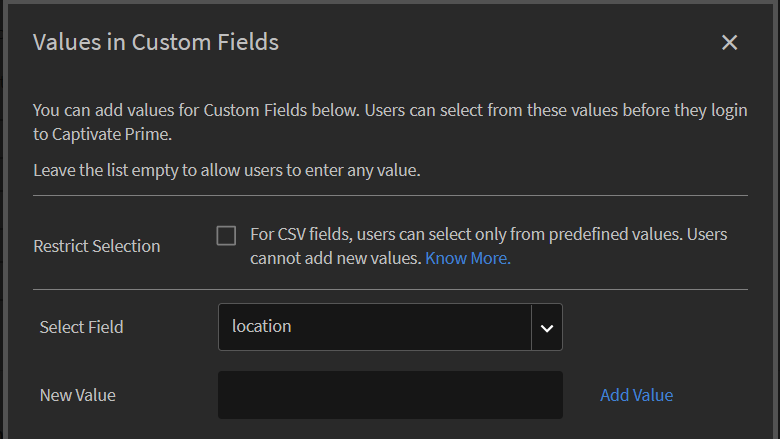Close the Values in Custom Fields dialog

click(729, 42)
